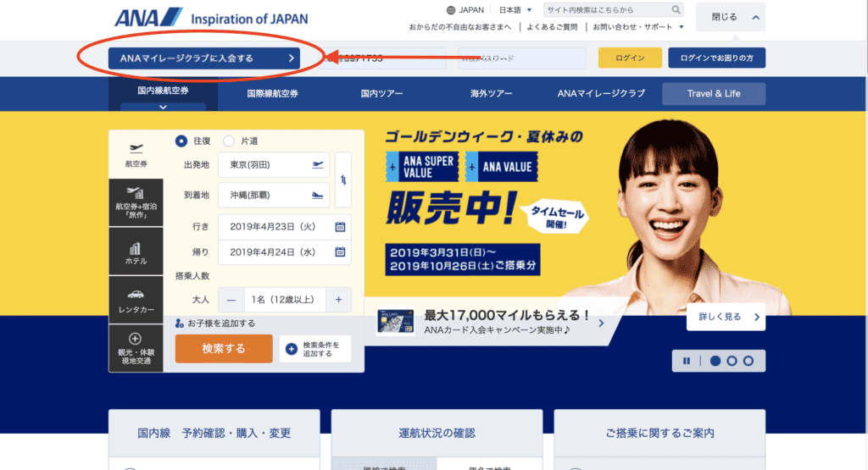Open calendar icon for 帰り date

(x=340, y=252)
